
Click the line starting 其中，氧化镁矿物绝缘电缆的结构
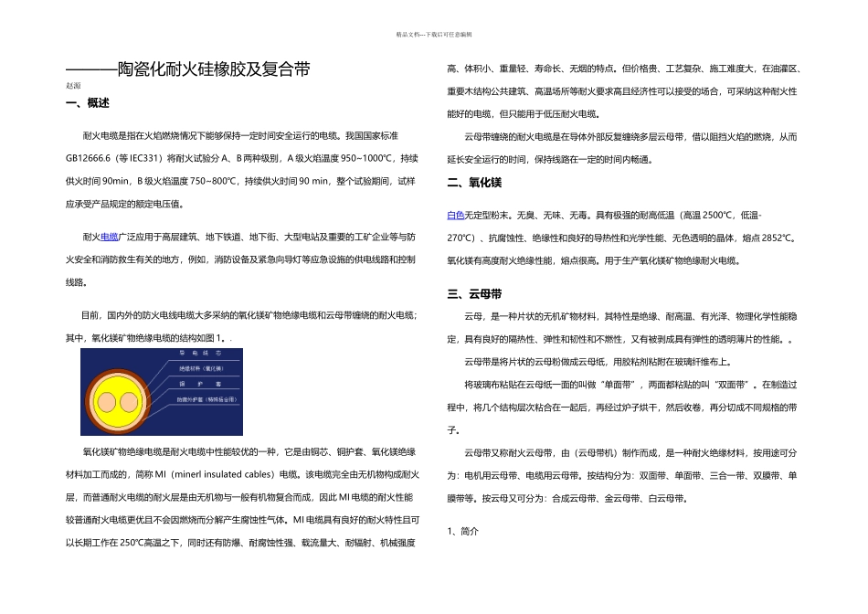click(x=149, y=338)
